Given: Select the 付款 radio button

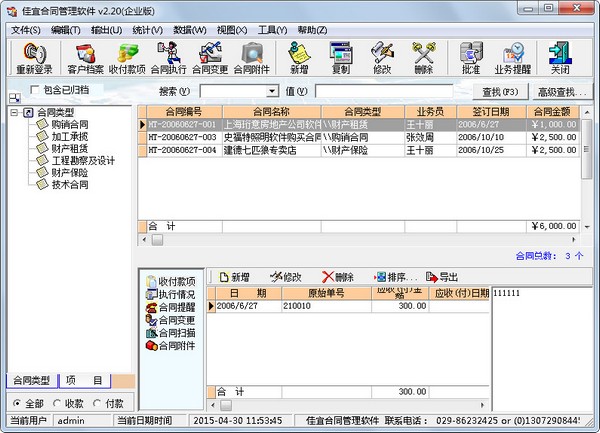Looking at the screenshot, I should coord(97,403).
